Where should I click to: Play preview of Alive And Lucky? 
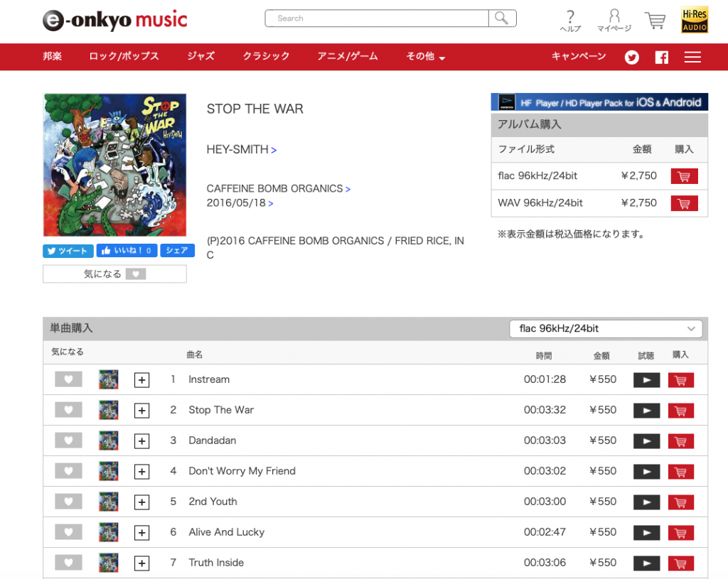pos(646,533)
